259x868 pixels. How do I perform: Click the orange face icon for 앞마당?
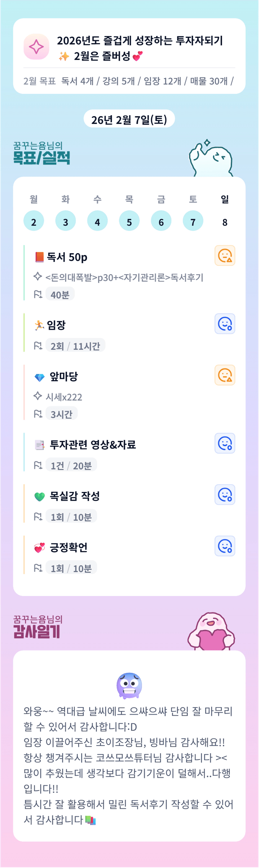click(225, 375)
